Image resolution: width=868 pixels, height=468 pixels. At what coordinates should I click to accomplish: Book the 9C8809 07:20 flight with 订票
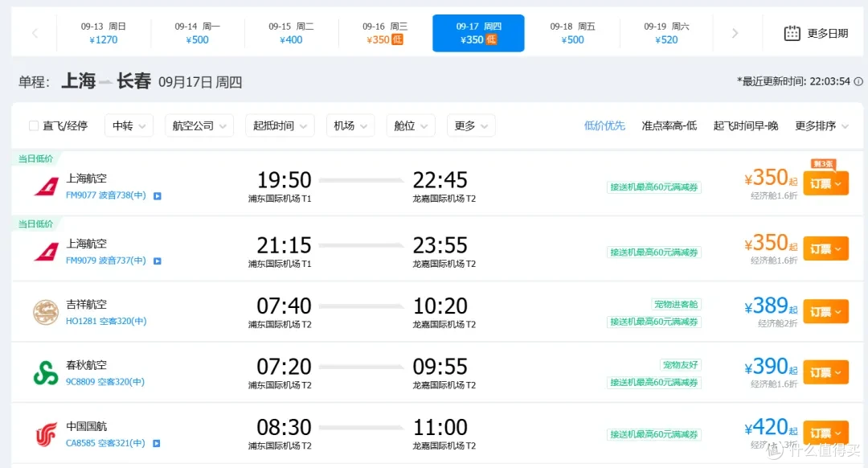click(825, 372)
